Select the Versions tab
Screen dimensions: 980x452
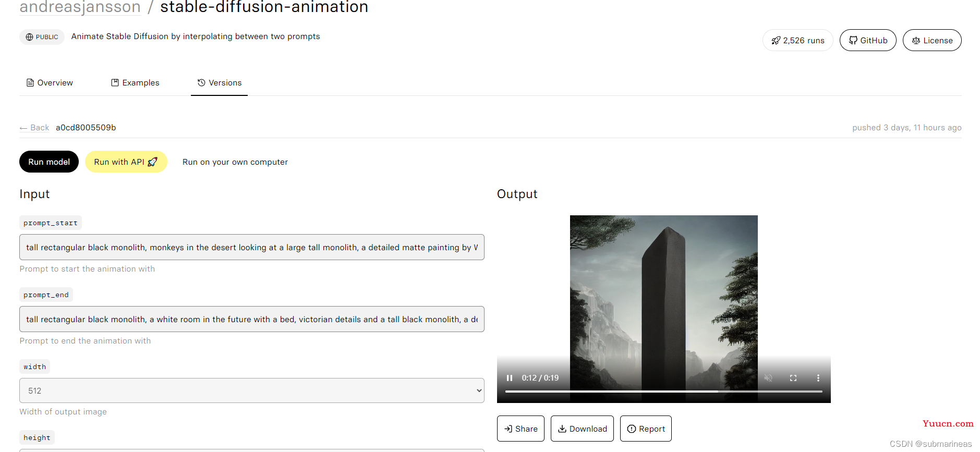(x=219, y=83)
